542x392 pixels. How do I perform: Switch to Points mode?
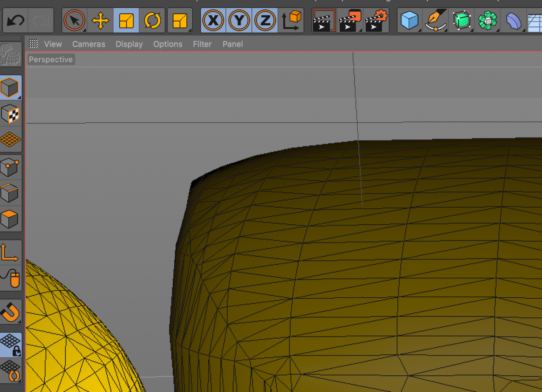click(11, 167)
